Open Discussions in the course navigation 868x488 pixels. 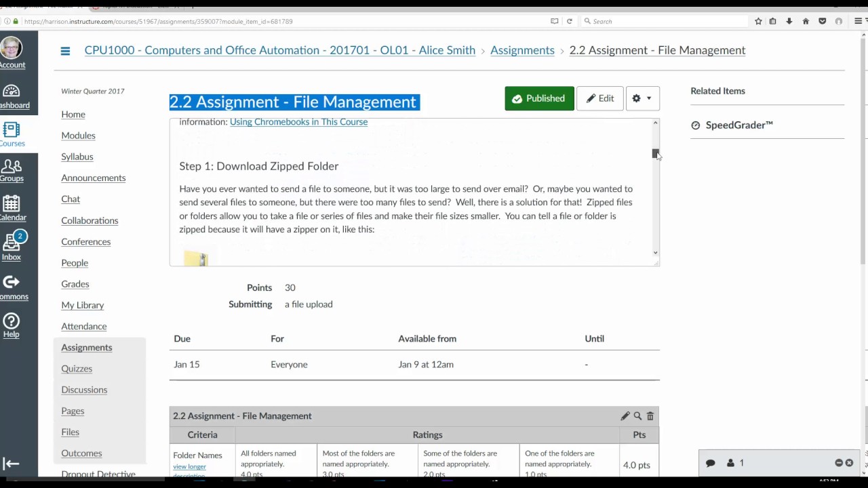click(x=84, y=390)
